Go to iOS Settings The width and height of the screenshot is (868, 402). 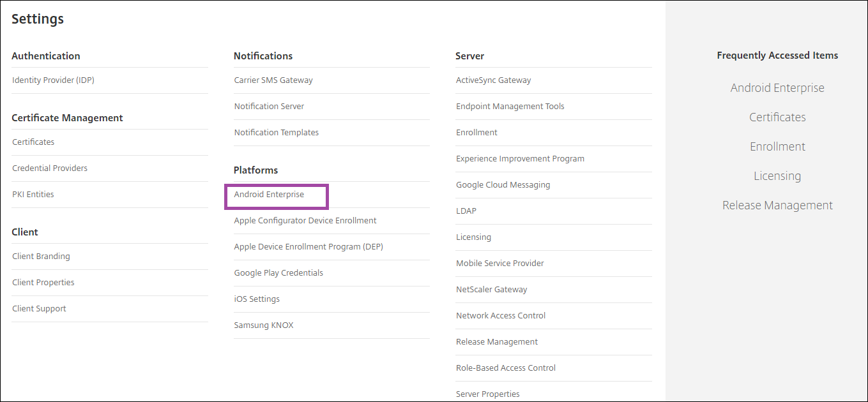coord(257,299)
